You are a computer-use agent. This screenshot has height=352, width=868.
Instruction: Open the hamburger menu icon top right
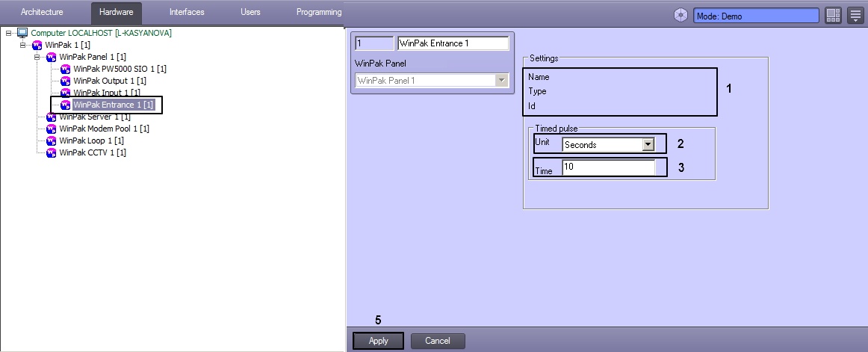point(855,16)
